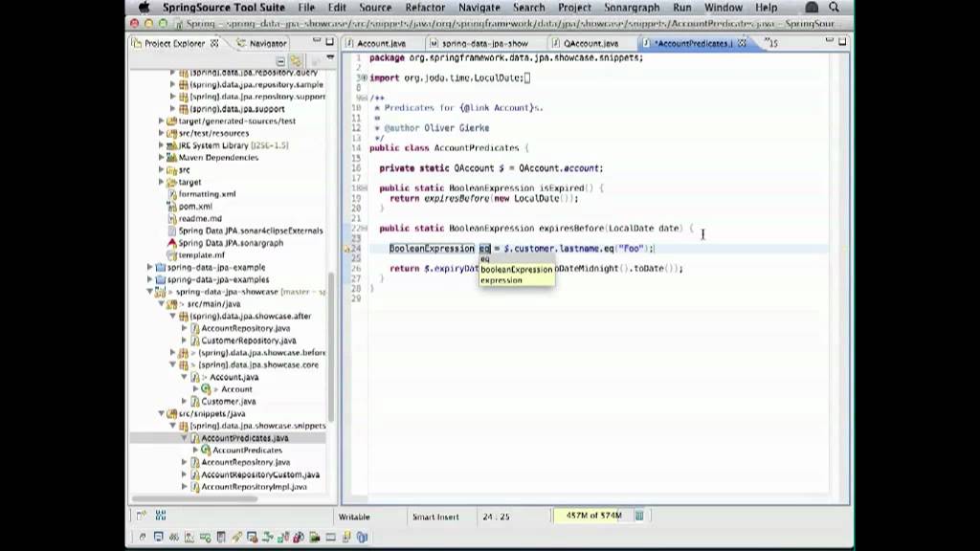Select readme.md in Project Explorer

[x=200, y=219]
